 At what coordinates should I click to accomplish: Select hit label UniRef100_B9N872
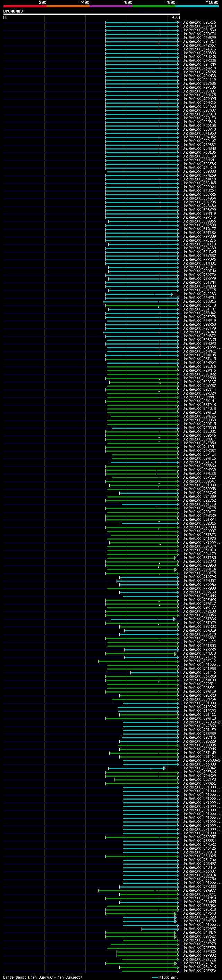199,336
